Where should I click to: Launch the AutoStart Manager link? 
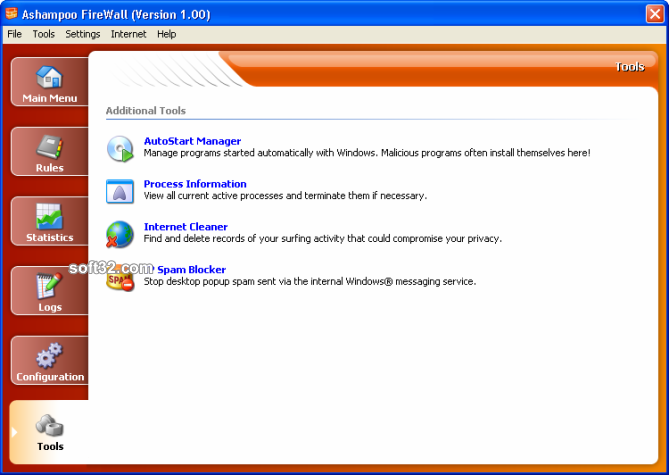point(192,141)
